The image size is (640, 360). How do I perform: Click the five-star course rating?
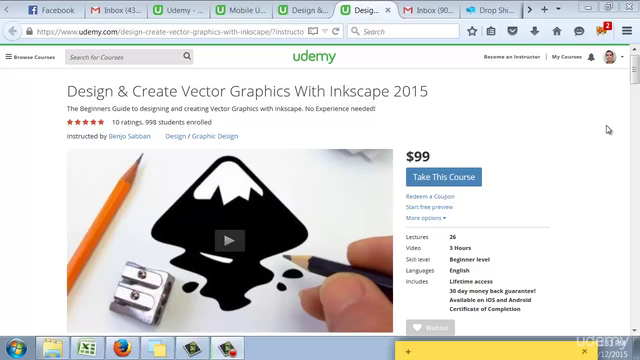85,122
